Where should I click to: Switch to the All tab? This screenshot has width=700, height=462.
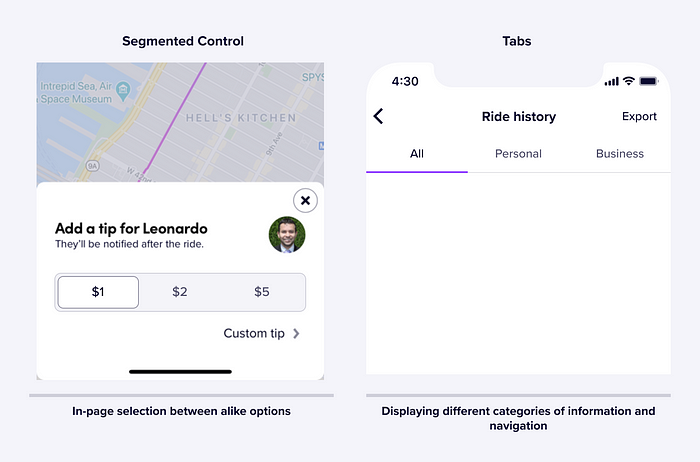point(417,154)
